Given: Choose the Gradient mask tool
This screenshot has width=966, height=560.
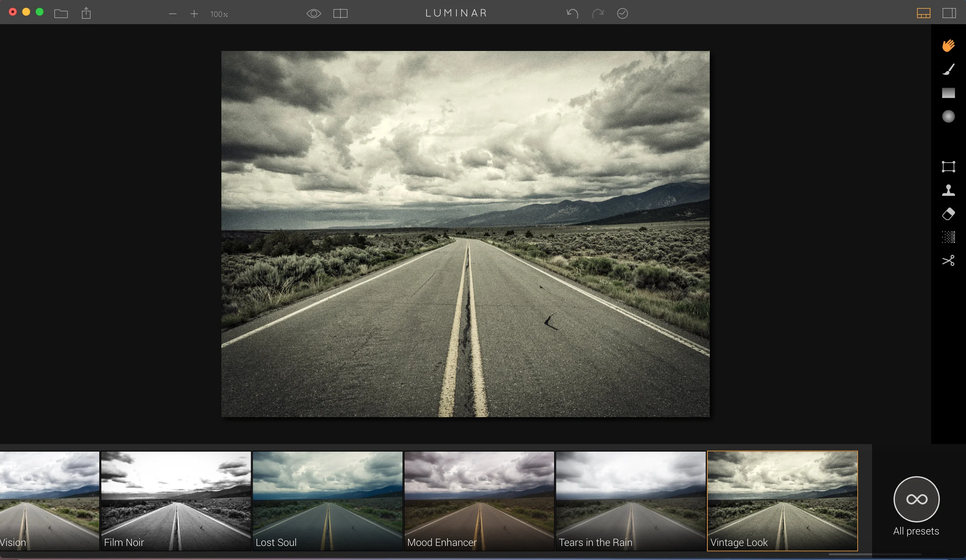Looking at the screenshot, I should [x=948, y=93].
